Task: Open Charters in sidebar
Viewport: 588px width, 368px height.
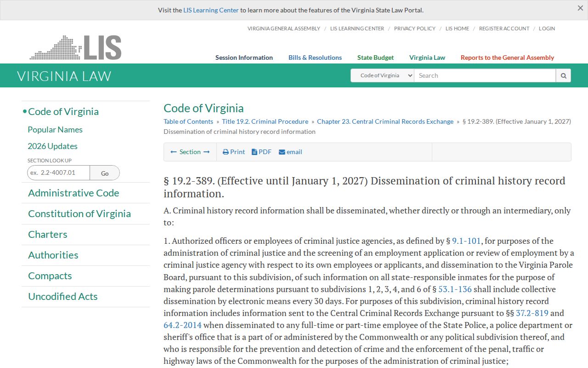Action: pyautogui.click(x=48, y=235)
